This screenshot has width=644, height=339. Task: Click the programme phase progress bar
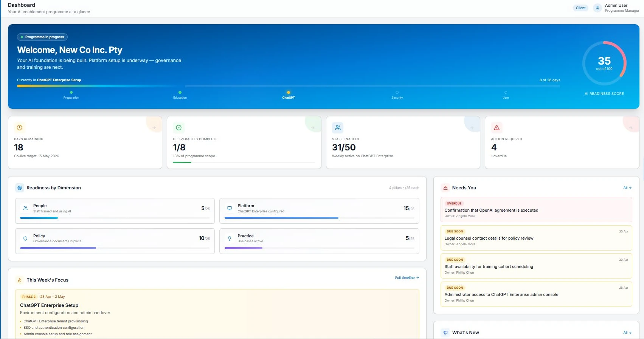pyautogui.click(x=289, y=86)
